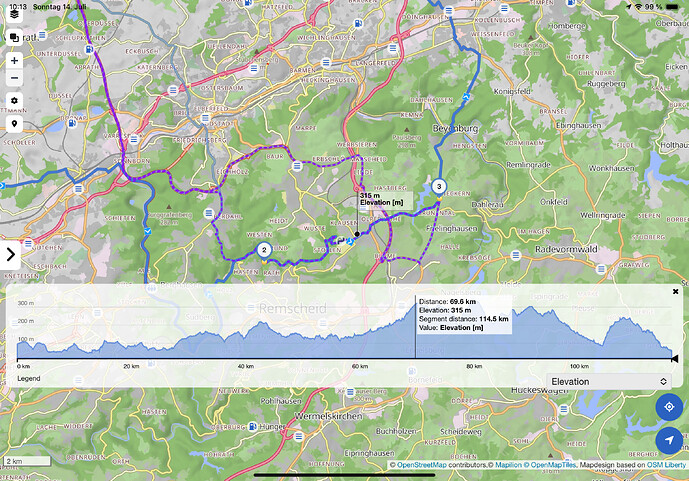
Task: Click the 80 km axis label
Action: pos(474,366)
